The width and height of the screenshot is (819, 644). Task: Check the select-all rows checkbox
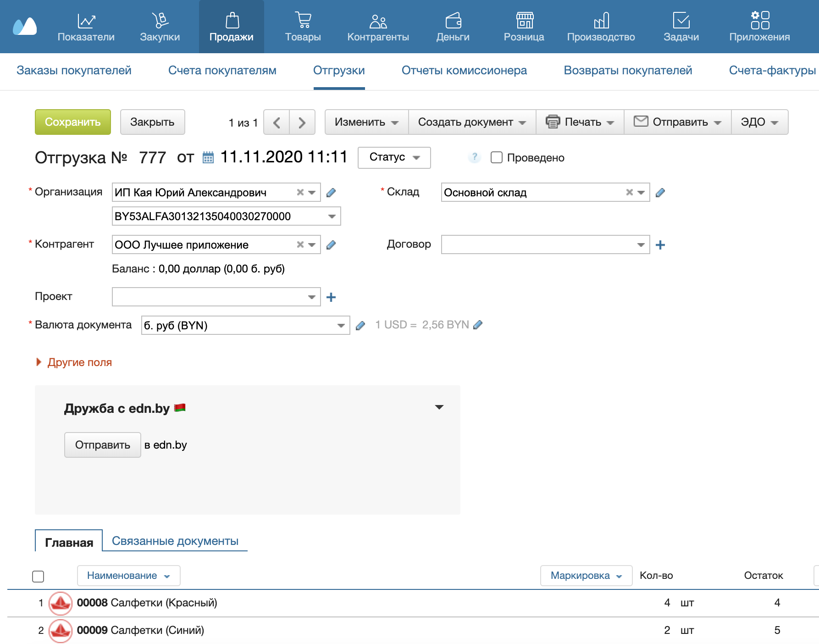coord(38,576)
